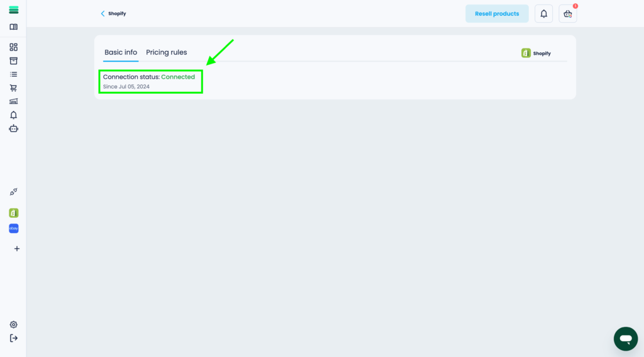Open the notifications bell in the top bar
The image size is (644, 357).
[x=543, y=14]
